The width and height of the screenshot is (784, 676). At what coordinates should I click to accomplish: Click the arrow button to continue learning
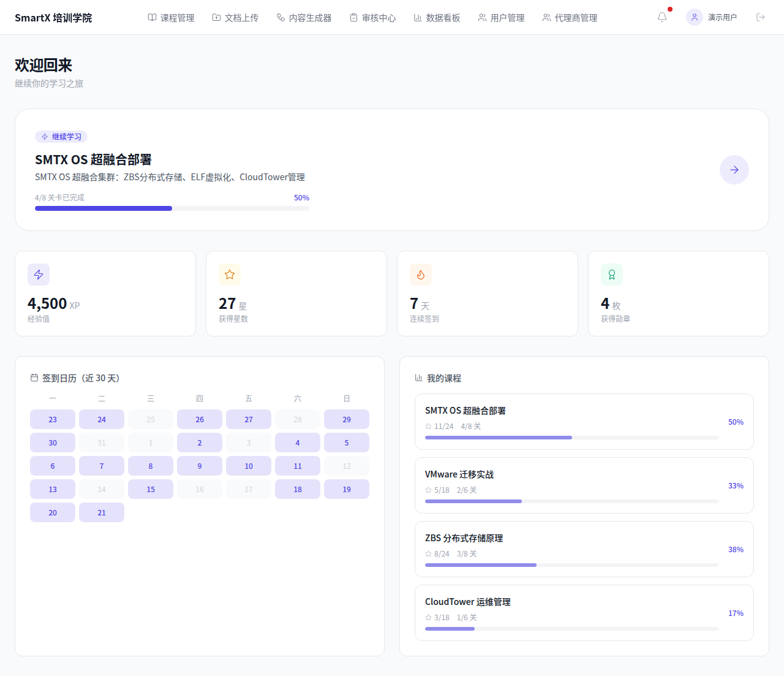pyautogui.click(x=734, y=170)
